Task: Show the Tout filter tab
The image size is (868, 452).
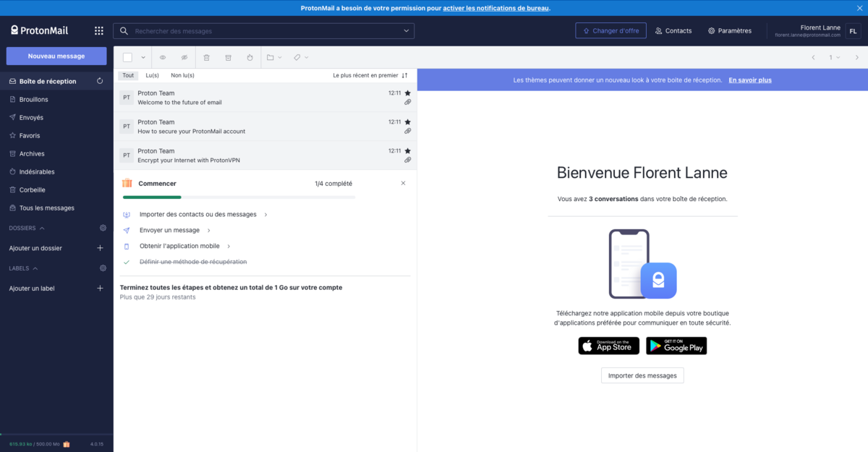Action: pyautogui.click(x=128, y=75)
